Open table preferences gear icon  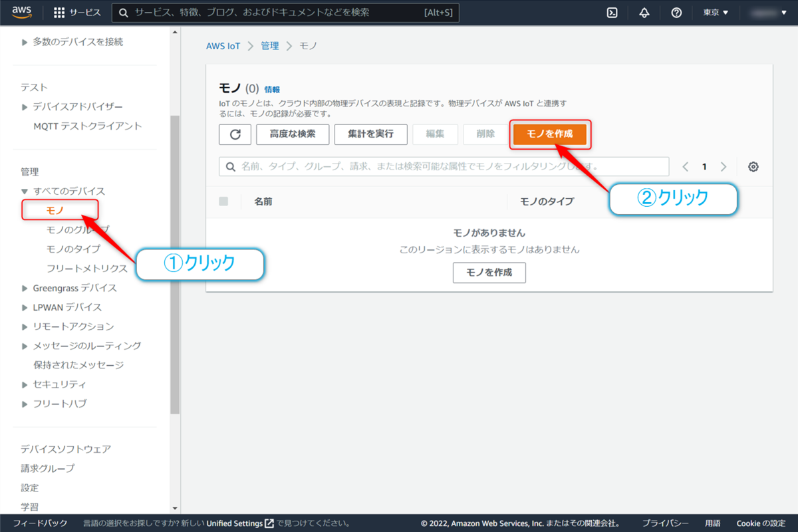tap(753, 167)
